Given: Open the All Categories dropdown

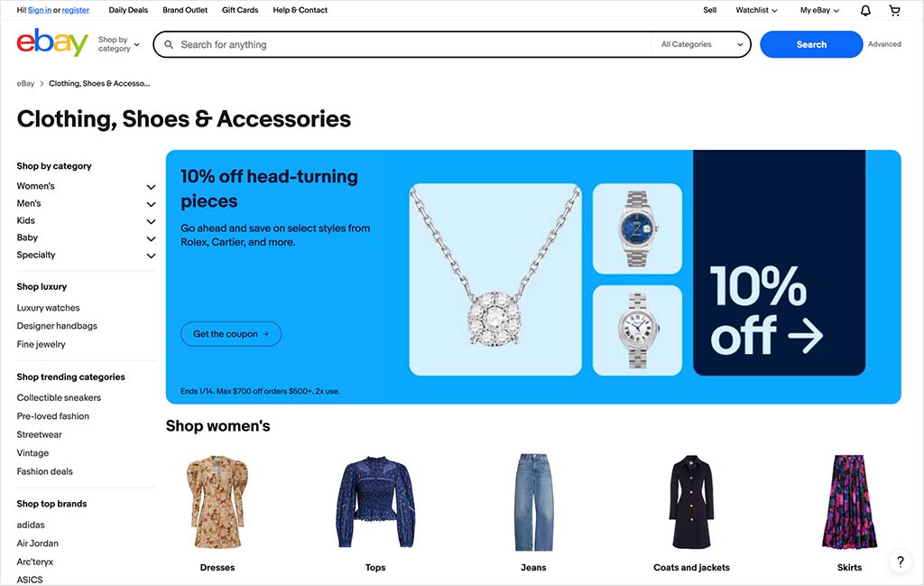Looking at the screenshot, I should point(701,44).
